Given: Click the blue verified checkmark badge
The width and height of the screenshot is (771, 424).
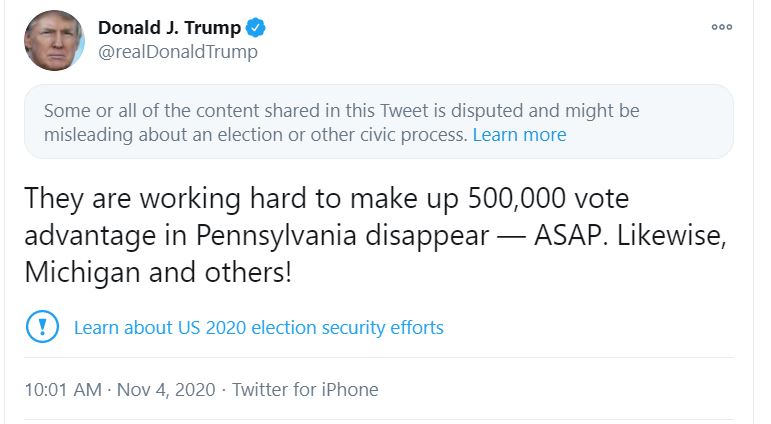Looking at the screenshot, I should tap(255, 28).
